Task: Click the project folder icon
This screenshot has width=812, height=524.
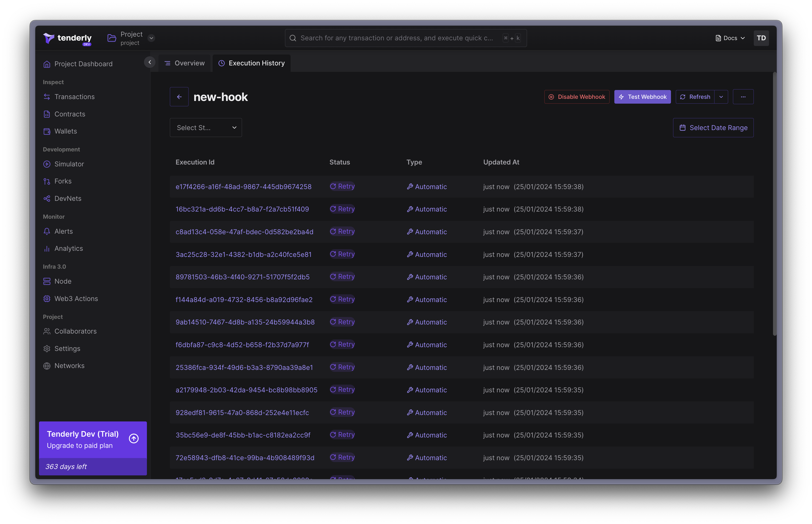Action: click(112, 38)
